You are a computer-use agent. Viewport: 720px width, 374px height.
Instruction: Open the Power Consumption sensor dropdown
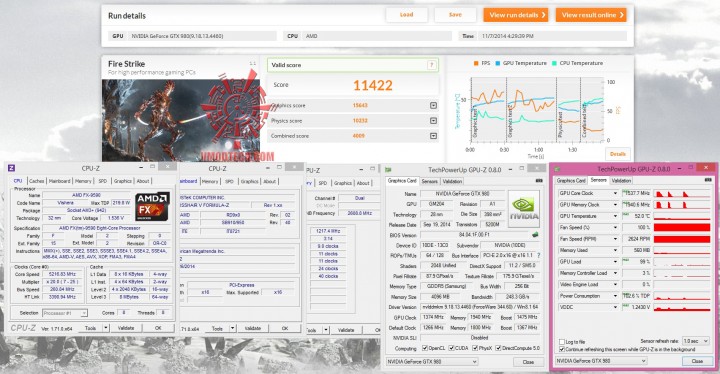coord(615,296)
